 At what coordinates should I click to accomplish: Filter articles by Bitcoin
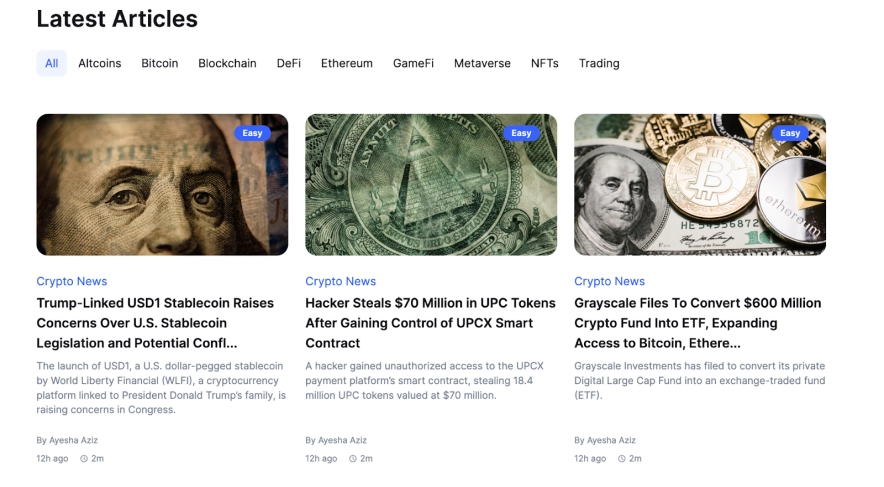click(160, 63)
